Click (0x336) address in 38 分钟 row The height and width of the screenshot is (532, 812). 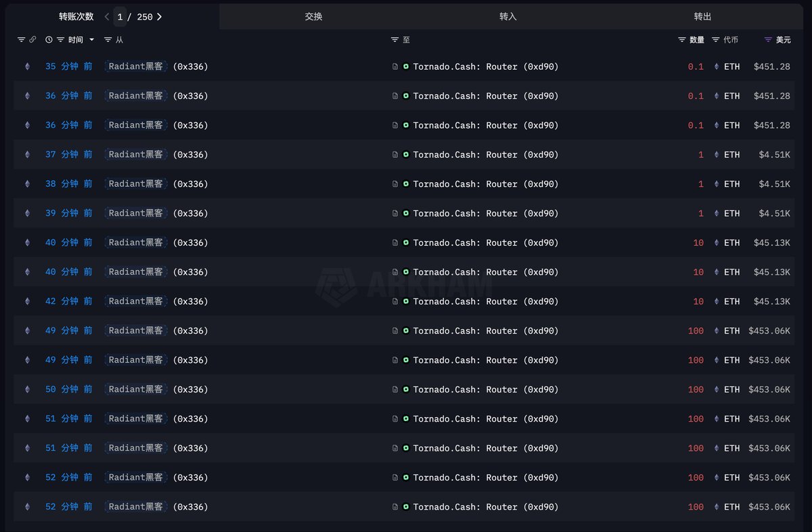(x=190, y=184)
